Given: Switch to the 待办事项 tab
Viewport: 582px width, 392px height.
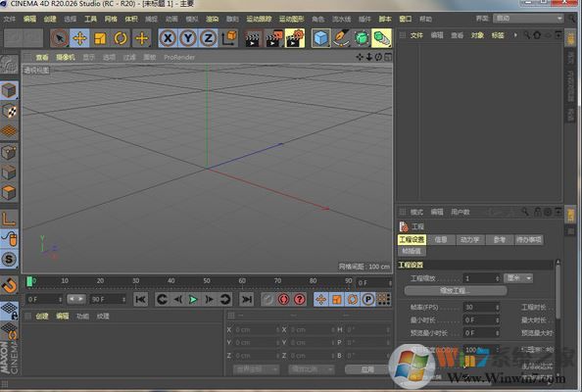Looking at the screenshot, I should pos(528,239).
